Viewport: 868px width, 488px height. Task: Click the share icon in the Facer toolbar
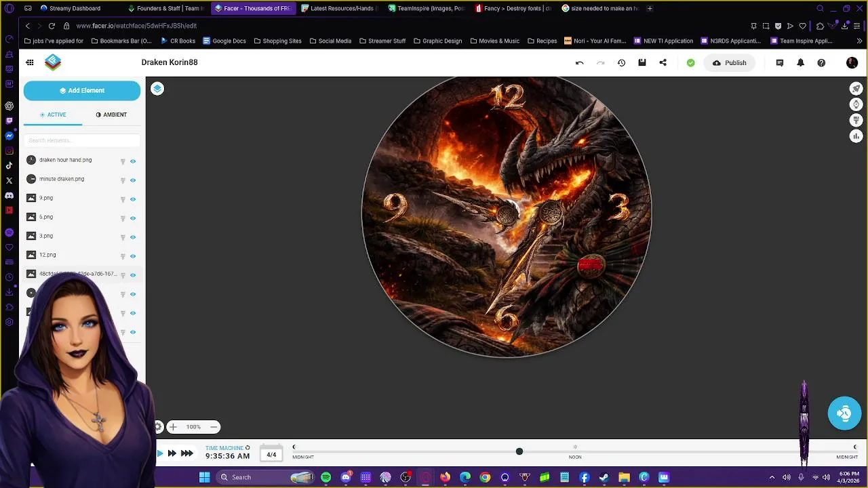pos(663,63)
